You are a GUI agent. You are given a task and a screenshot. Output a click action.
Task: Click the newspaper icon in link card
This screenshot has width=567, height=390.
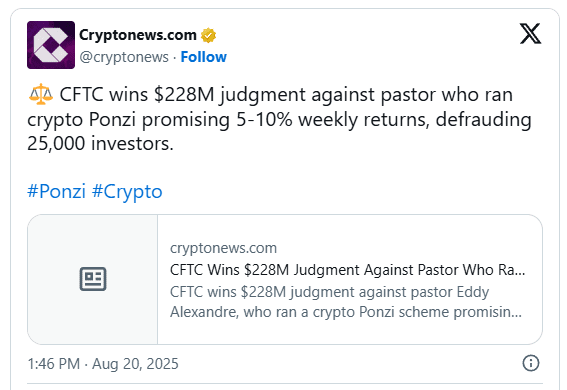tap(93, 279)
